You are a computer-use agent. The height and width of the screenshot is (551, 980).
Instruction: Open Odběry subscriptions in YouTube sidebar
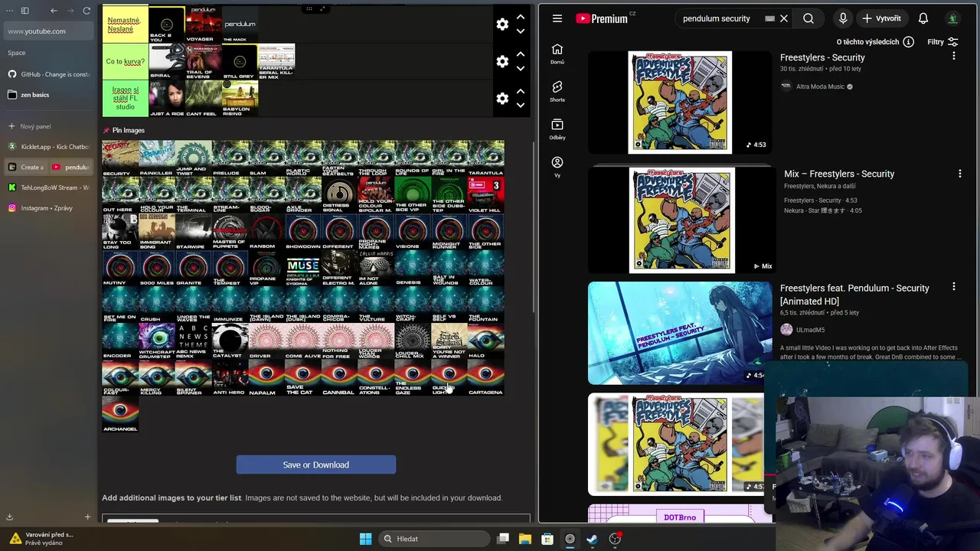[557, 129]
